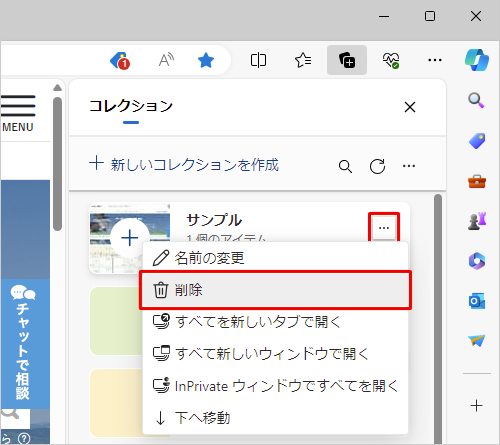Click webpage vertical scrollbar thumb
The image size is (500, 445).
57,163
